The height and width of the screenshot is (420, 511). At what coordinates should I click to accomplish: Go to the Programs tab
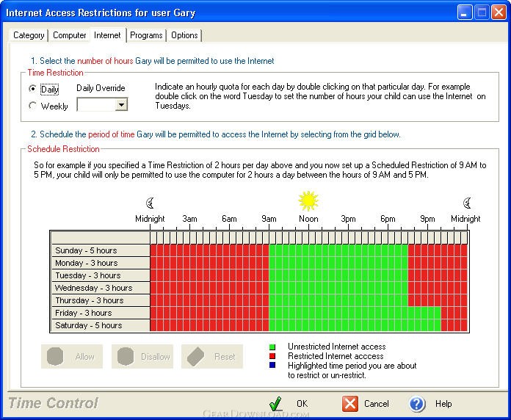[146, 35]
